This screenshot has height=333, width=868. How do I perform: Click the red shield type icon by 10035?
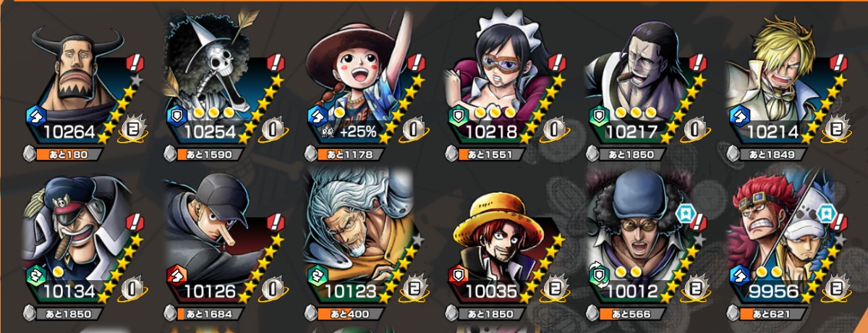tap(459, 274)
